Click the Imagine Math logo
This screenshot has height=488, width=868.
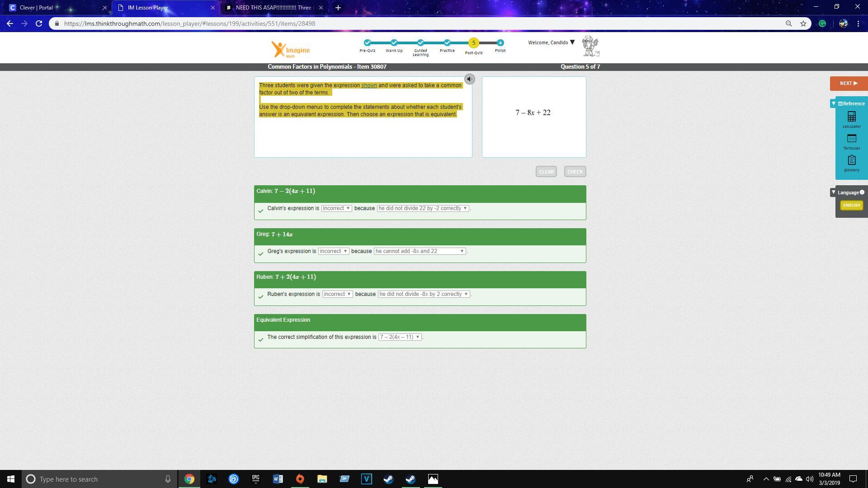point(291,50)
